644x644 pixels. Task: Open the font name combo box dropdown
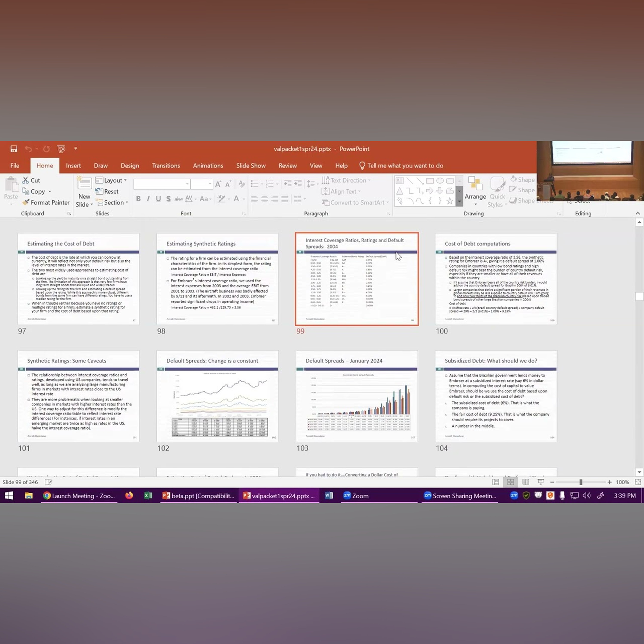pos(187,184)
